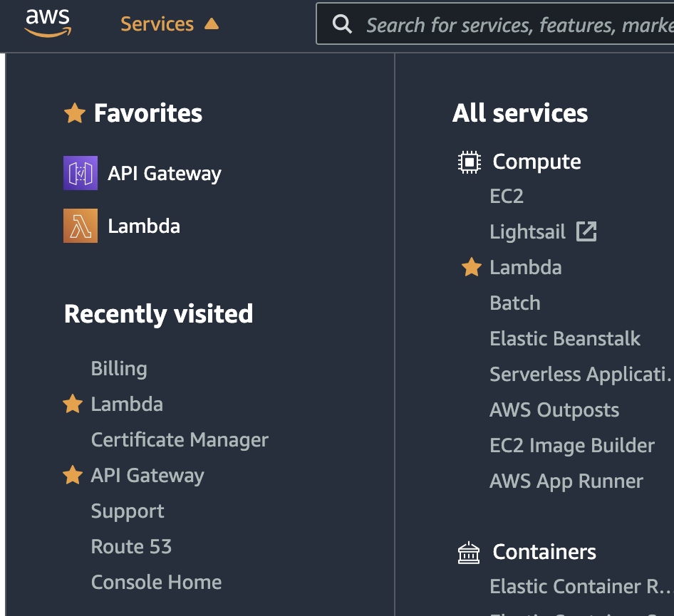Unfavorite API Gateway star in Recently visited

(x=73, y=475)
